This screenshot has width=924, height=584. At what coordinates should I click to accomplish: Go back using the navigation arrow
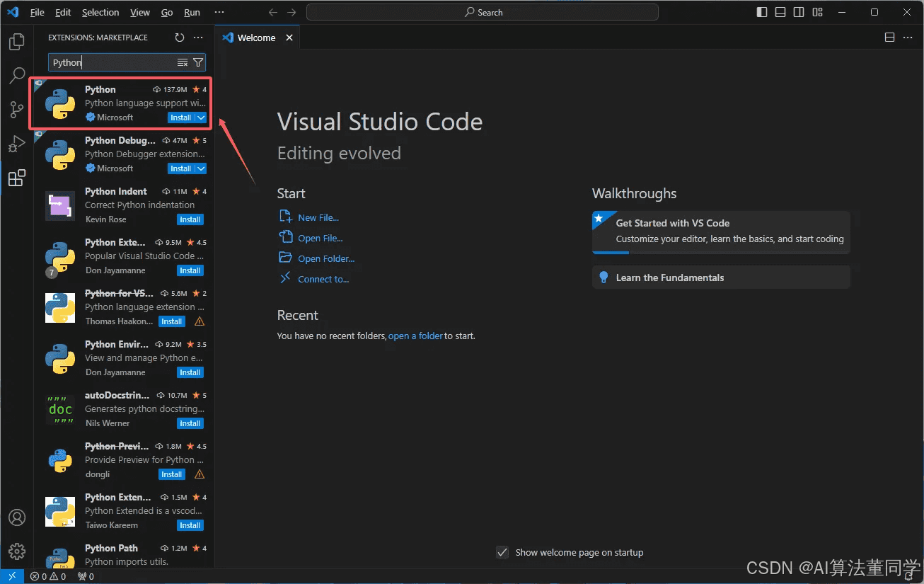(x=274, y=12)
